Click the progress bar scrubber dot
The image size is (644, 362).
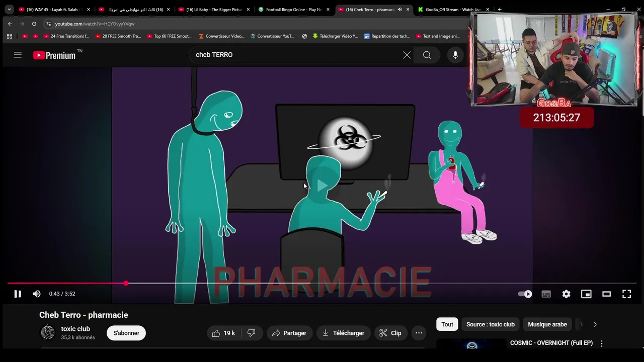(126, 284)
